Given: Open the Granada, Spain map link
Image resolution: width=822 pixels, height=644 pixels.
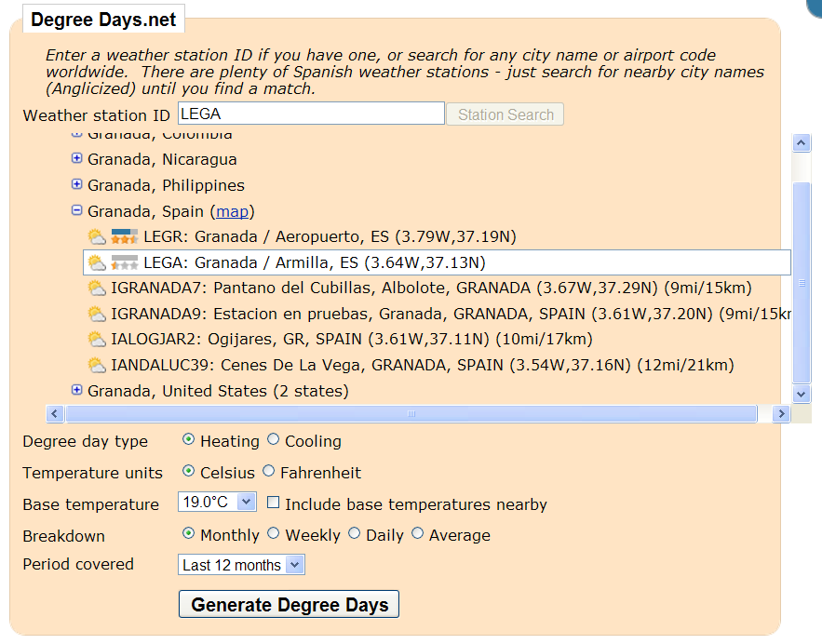Looking at the screenshot, I should [233, 211].
